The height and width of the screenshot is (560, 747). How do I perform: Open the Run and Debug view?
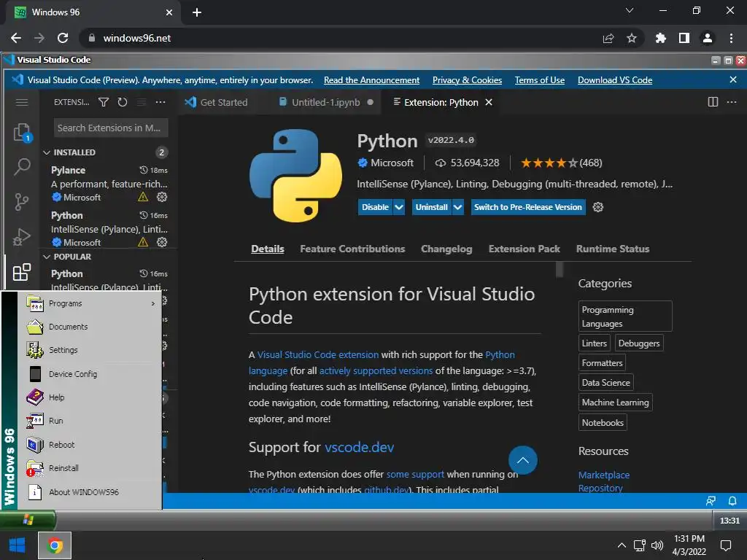tap(21, 237)
